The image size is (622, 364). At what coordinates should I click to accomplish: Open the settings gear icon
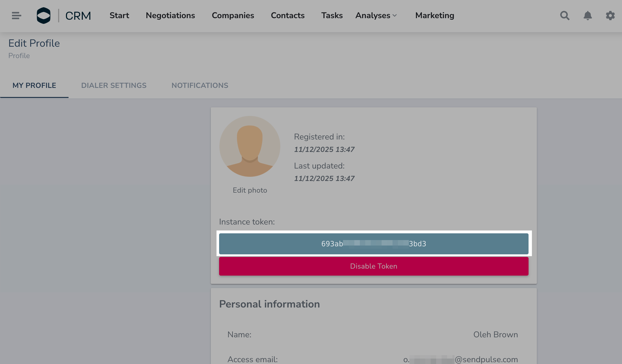[610, 16]
